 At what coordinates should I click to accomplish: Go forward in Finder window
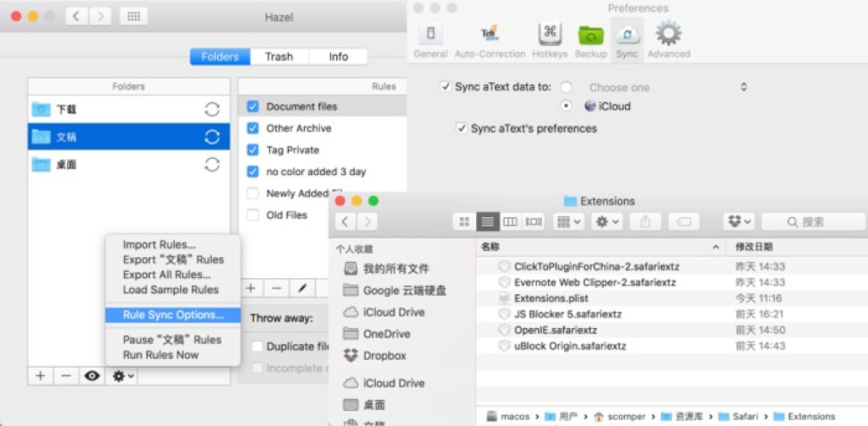(x=367, y=221)
